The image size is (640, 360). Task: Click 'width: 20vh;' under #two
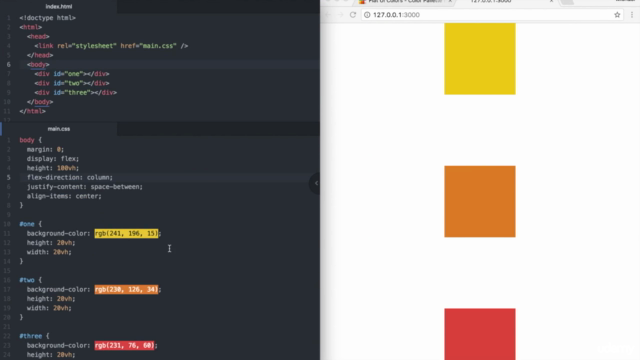[x=49, y=308]
